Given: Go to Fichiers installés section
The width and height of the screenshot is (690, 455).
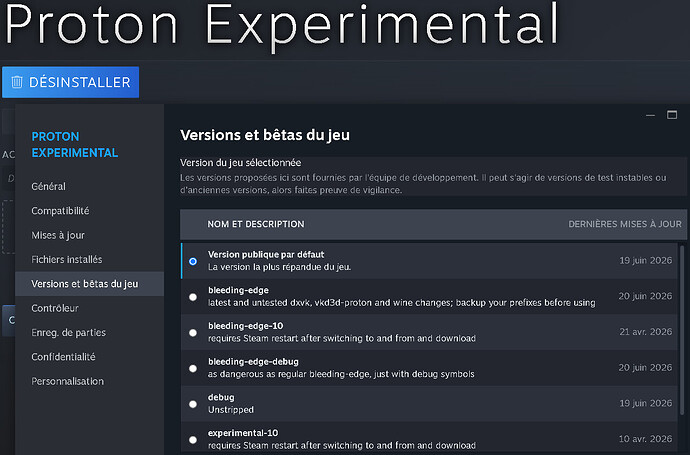Looking at the screenshot, I should pyautogui.click(x=67, y=260).
